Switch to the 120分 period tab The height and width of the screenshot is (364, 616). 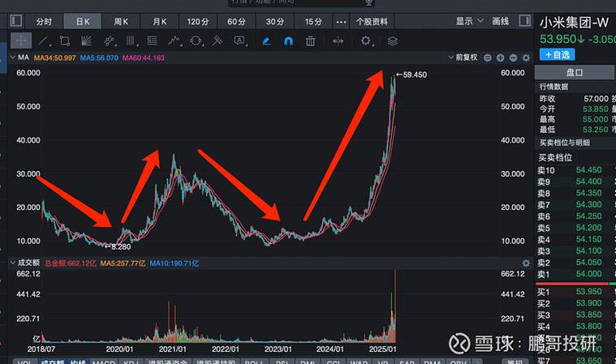(x=197, y=22)
